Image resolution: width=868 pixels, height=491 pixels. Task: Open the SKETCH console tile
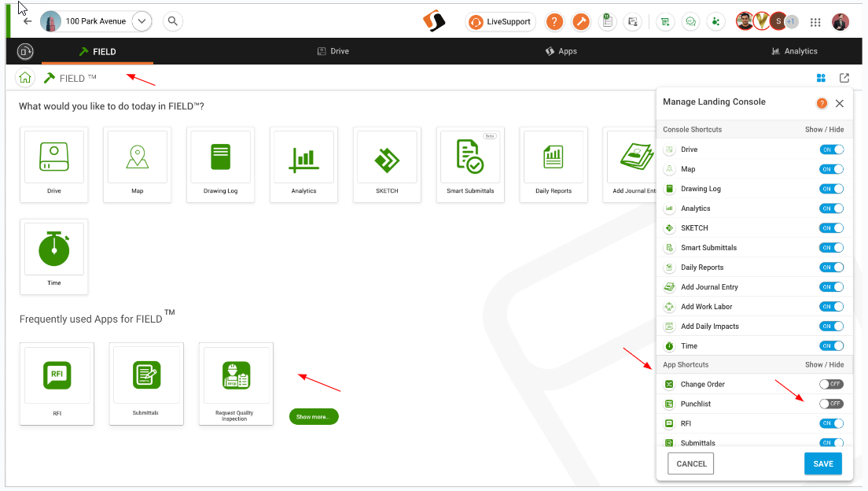[387, 164]
